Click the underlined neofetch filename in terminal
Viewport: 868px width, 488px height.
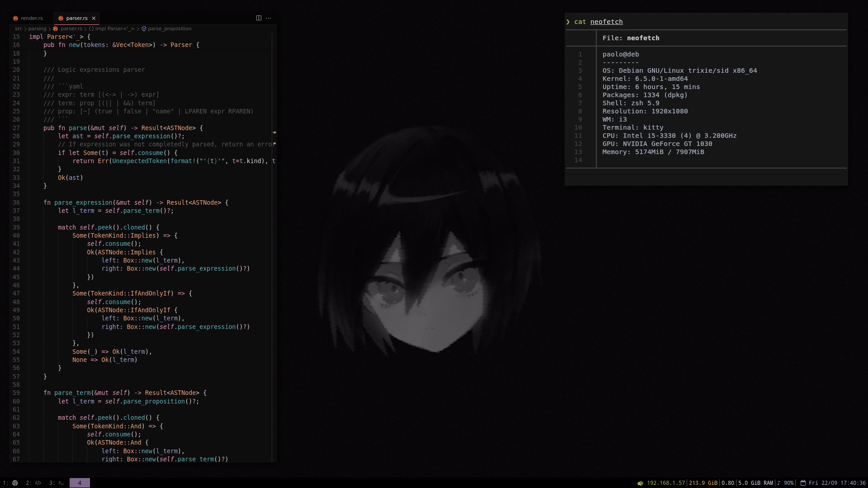606,22
